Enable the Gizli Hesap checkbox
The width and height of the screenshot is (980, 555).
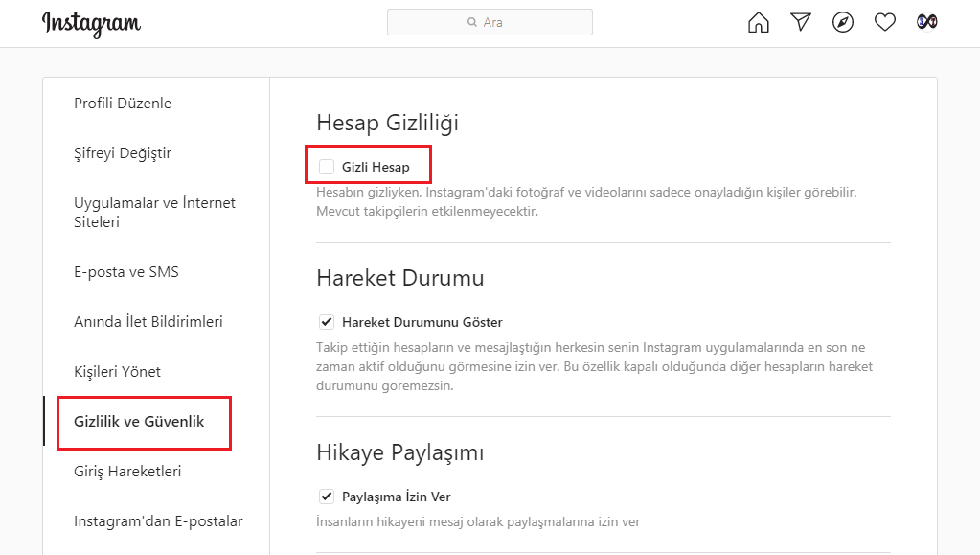click(327, 167)
